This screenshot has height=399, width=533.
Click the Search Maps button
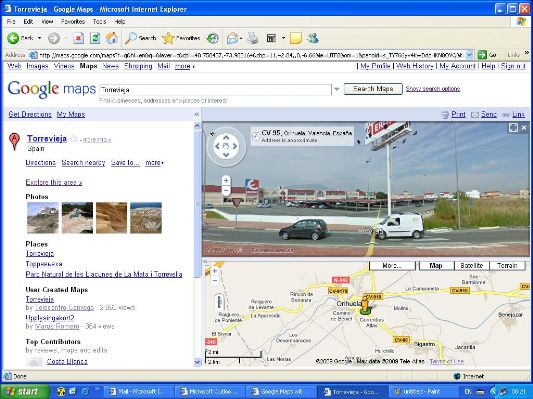tap(373, 89)
